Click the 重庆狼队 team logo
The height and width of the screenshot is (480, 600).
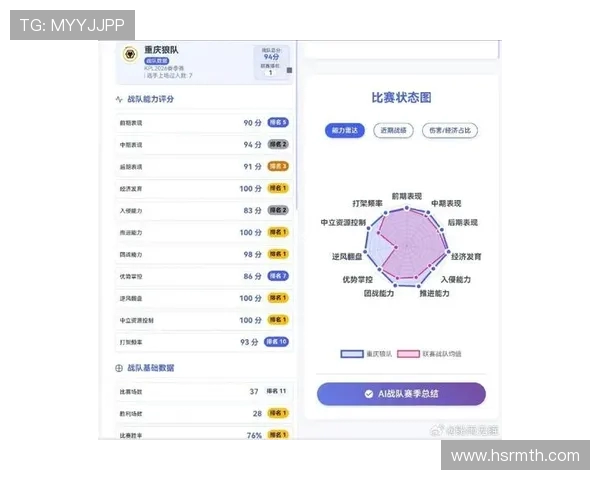tap(130, 54)
